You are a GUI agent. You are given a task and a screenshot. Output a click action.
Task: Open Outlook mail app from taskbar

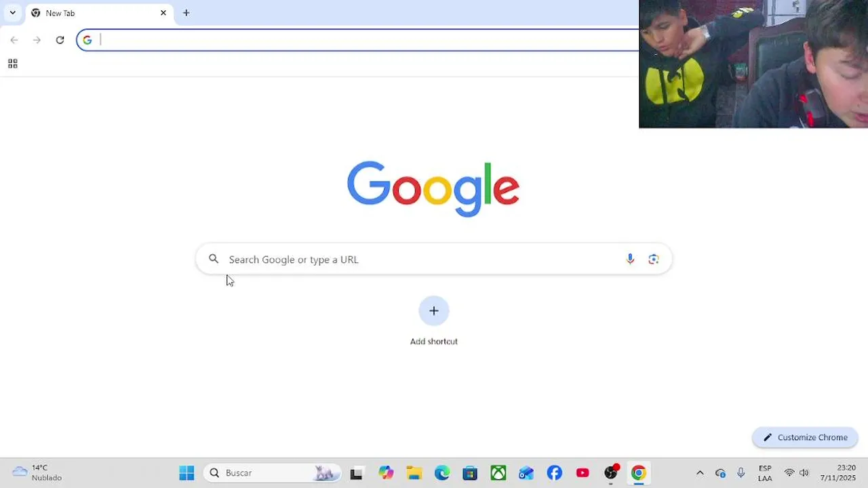point(526,473)
